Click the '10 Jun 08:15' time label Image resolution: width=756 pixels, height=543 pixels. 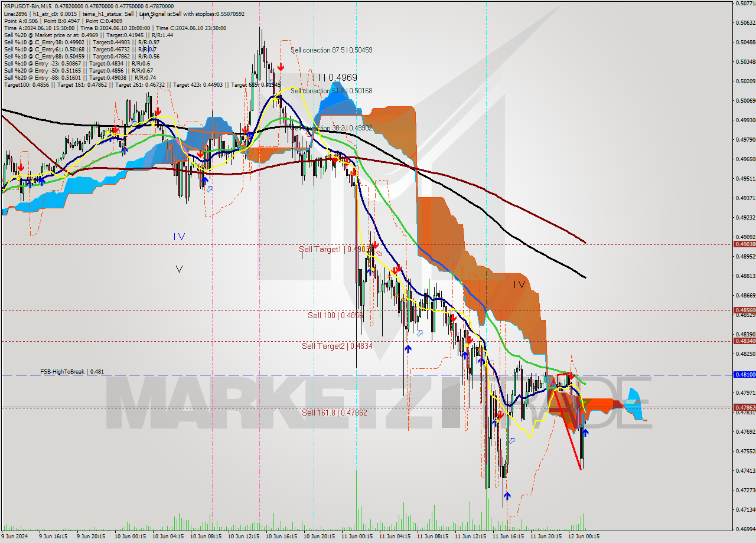click(x=205, y=537)
